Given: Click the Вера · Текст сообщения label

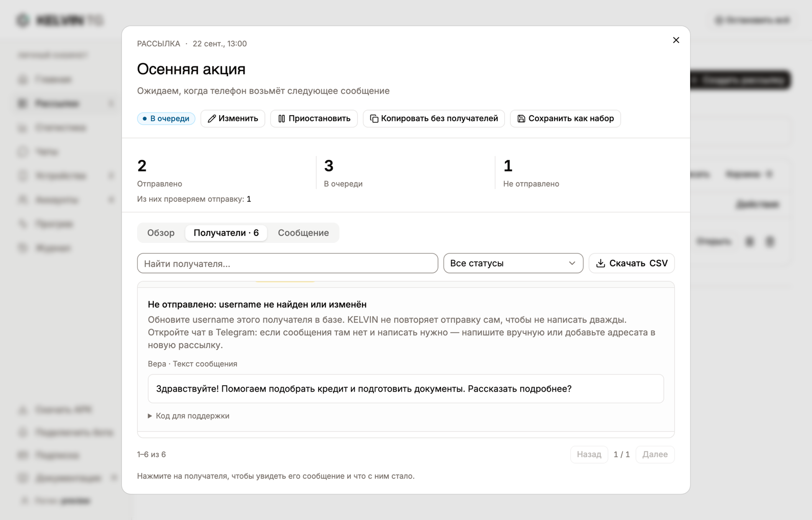Looking at the screenshot, I should pyautogui.click(x=192, y=364).
